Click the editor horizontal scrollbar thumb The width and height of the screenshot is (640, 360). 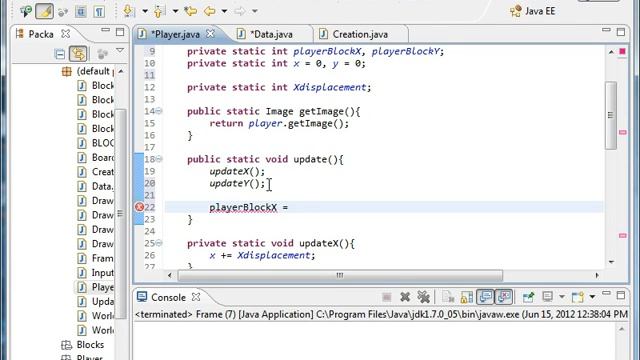[x=340, y=276]
